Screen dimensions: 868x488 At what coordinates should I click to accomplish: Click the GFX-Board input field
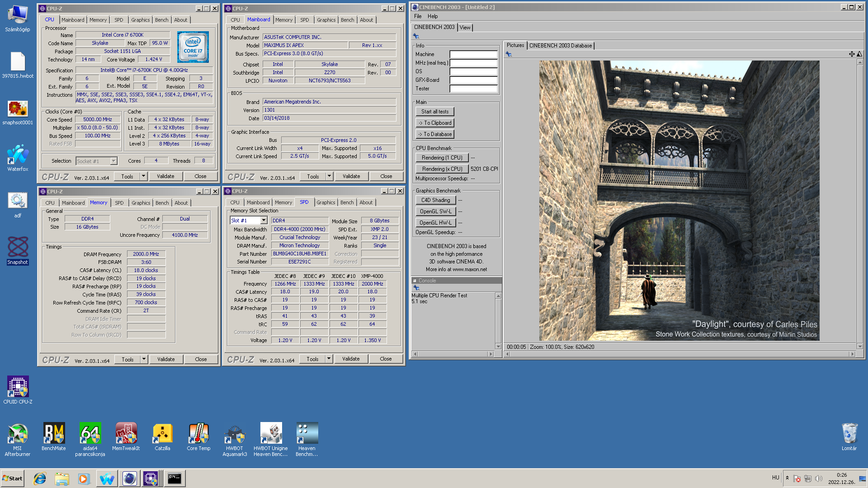click(x=473, y=80)
